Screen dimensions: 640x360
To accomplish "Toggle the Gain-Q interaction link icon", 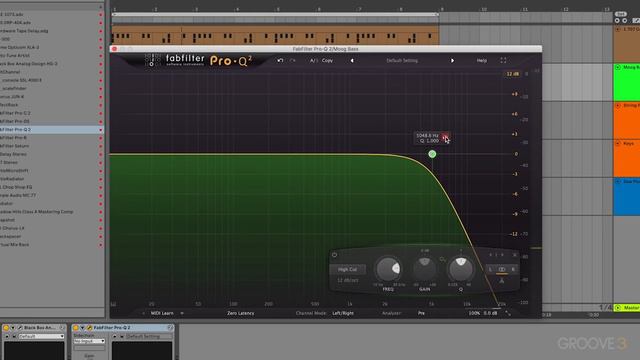I will coord(442,259).
